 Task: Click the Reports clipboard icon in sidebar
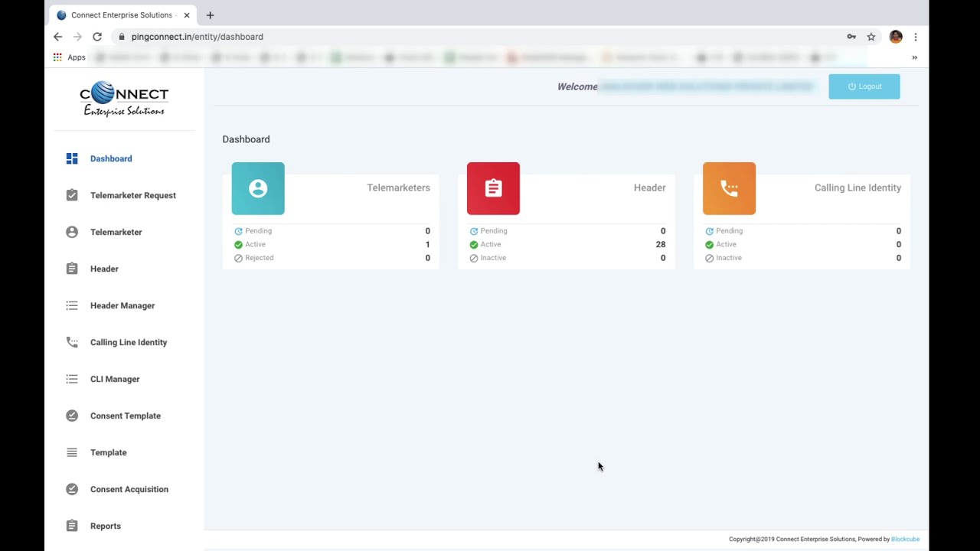pyautogui.click(x=72, y=526)
